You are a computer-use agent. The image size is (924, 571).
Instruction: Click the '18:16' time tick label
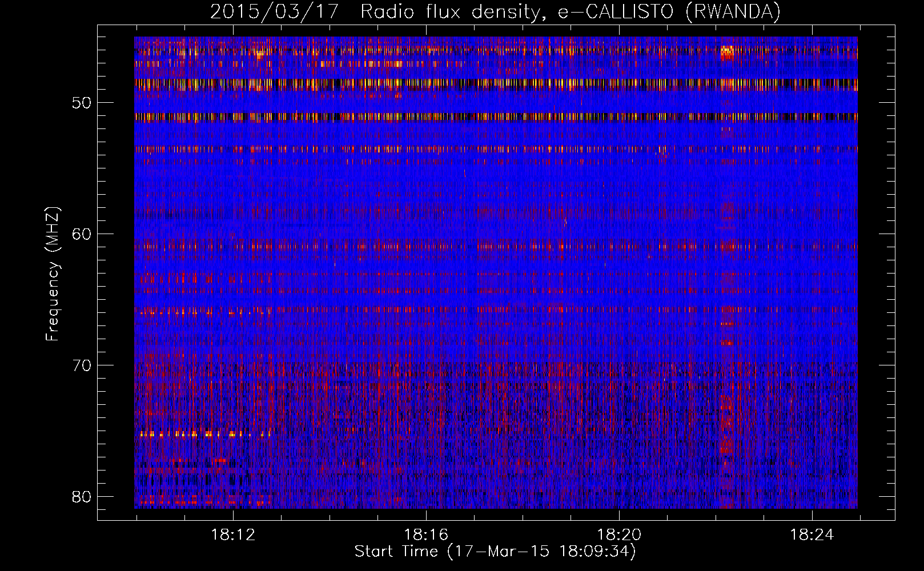pos(426,535)
